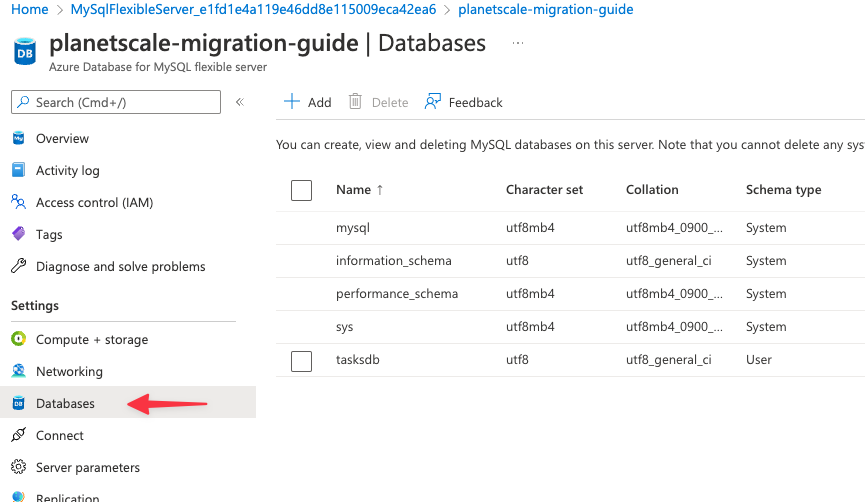Click the Server parameters gear icon
The height and width of the screenshot is (502, 865).
tap(18, 467)
